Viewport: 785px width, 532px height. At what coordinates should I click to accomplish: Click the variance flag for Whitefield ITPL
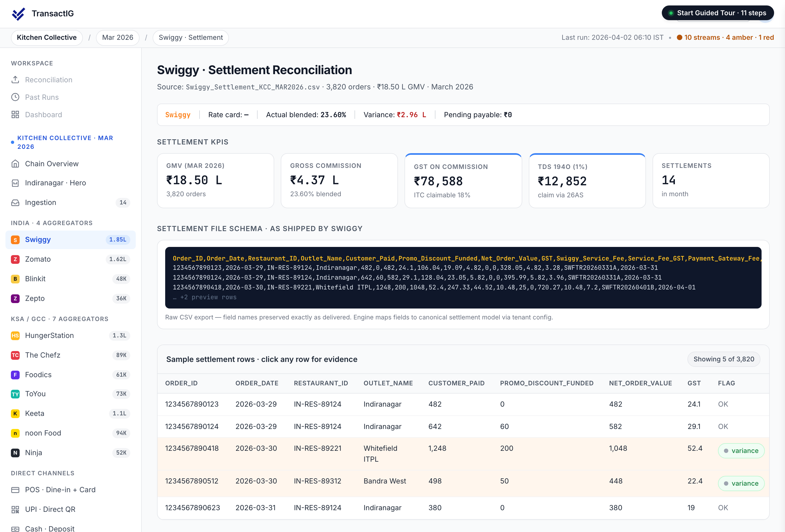pyautogui.click(x=741, y=451)
